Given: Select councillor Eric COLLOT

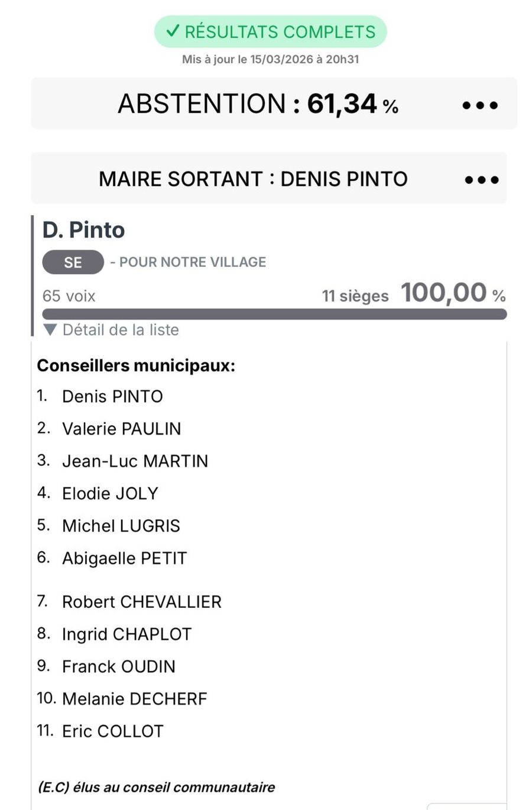Looking at the screenshot, I should tap(112, 731).
